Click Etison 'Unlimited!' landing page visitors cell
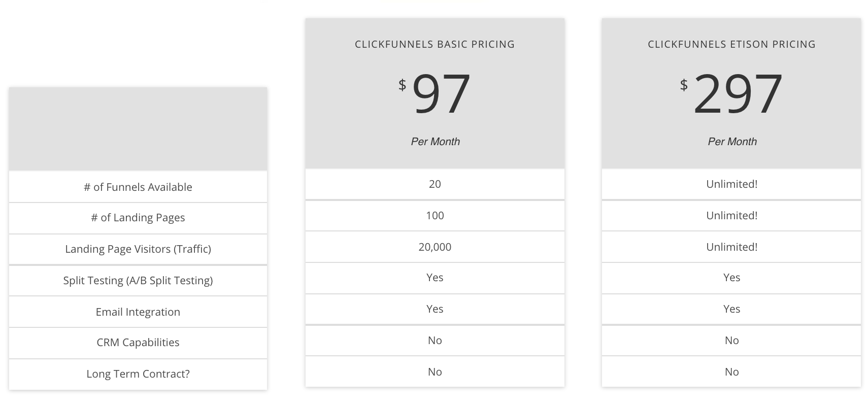This screenshot has width=868, height=404. [731, 247]
